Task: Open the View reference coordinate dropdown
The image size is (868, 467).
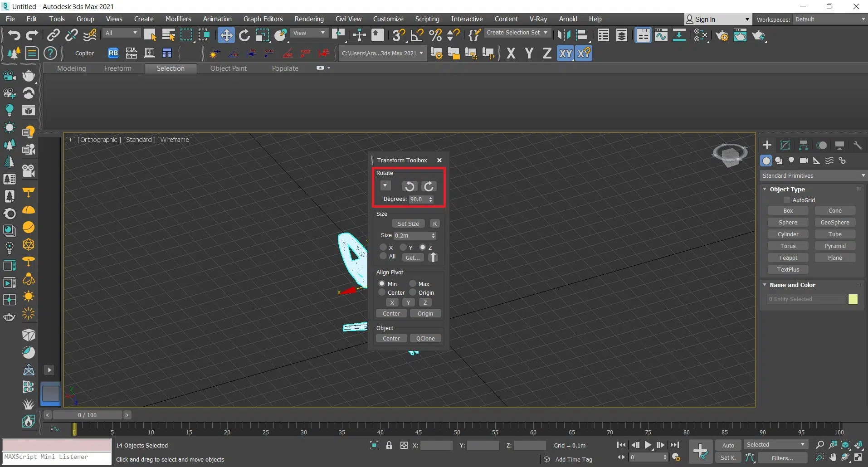Action: pyautogui.click(x=309, y=33)
